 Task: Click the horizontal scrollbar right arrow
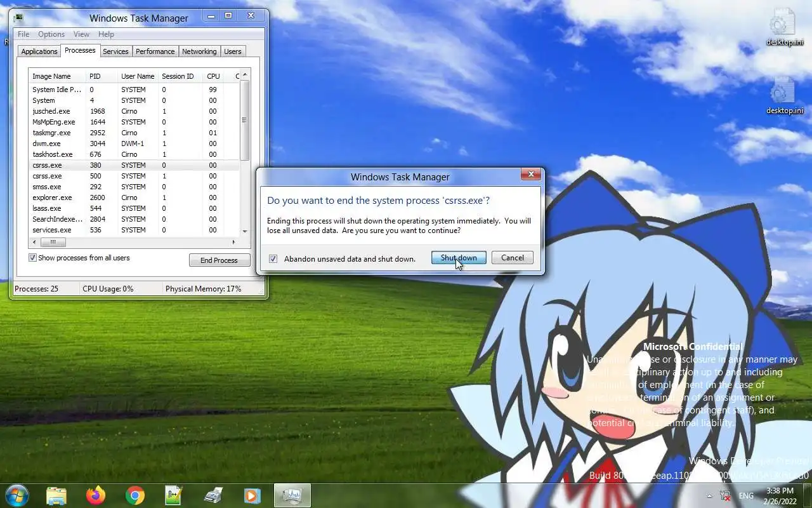coord(233,242)
